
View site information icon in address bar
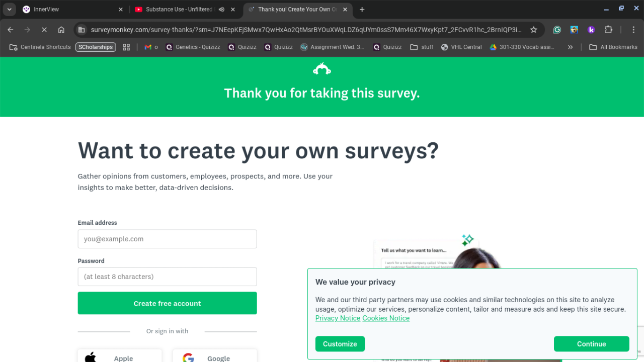pos(82,30)
